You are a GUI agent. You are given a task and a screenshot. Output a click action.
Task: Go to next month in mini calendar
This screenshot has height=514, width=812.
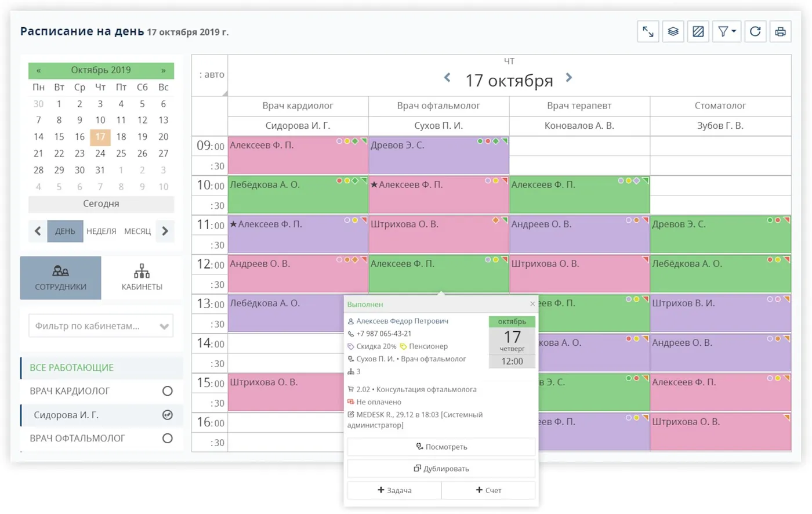point(164,70)
